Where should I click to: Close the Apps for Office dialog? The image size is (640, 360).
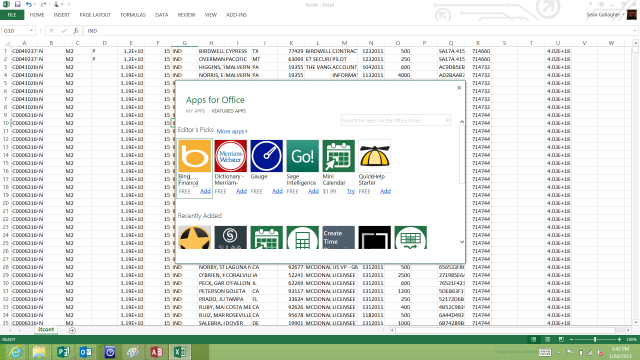click(x=459, y=87)
